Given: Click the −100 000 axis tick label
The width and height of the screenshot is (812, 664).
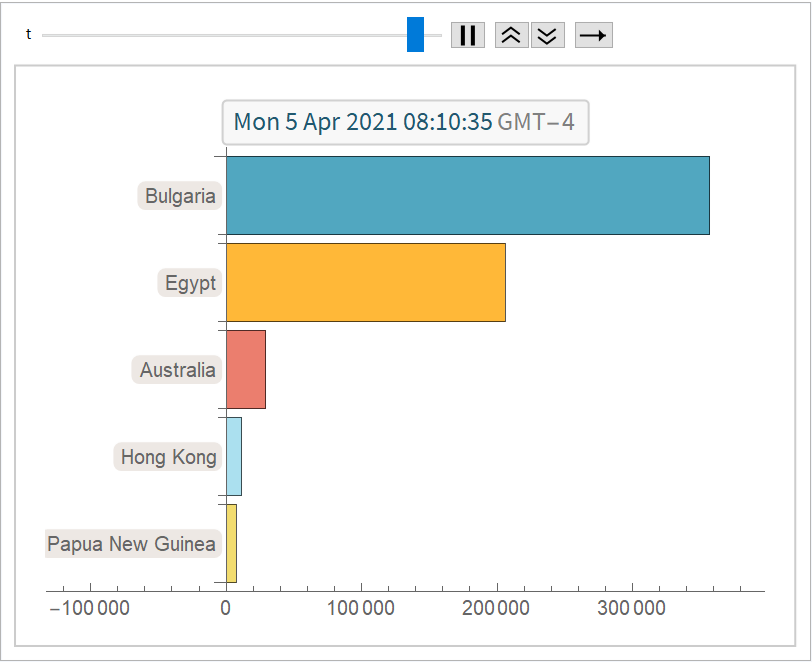Looking at the screenshot, I should [88, 608].
